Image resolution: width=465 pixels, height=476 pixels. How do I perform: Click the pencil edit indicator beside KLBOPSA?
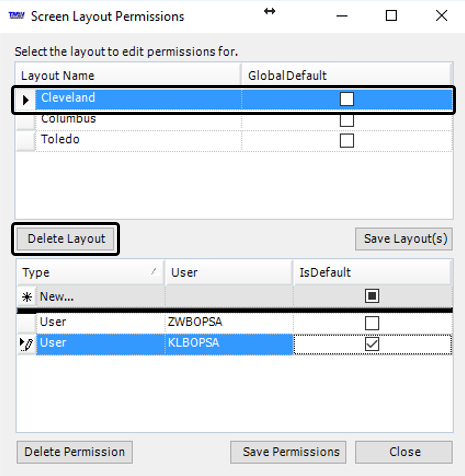click(27, 344)
